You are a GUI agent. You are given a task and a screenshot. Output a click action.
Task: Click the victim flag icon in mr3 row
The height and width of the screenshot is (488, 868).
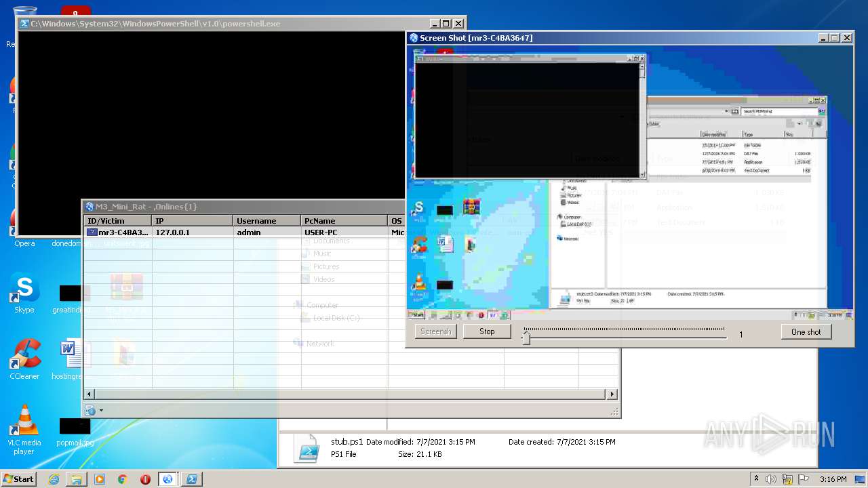click(92, 232)
